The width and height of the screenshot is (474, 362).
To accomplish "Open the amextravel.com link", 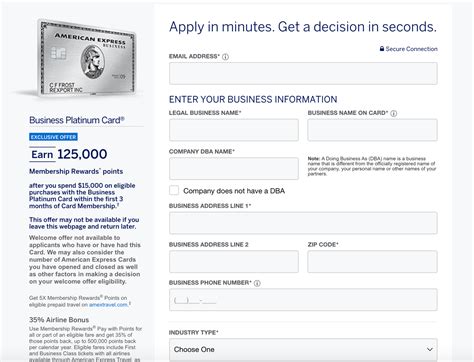I will tap(108, 305).
